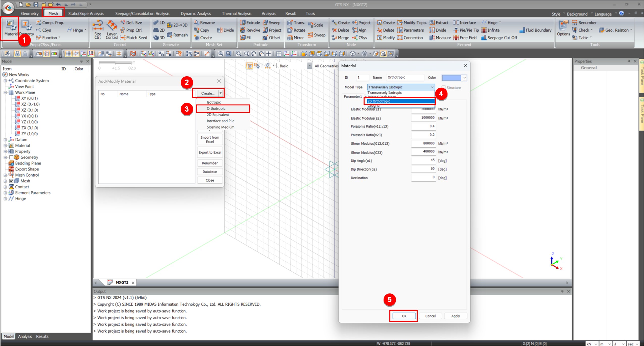Open the Model Type dropdown
Viewport: 644px width, 346px height.
(401, 87)
